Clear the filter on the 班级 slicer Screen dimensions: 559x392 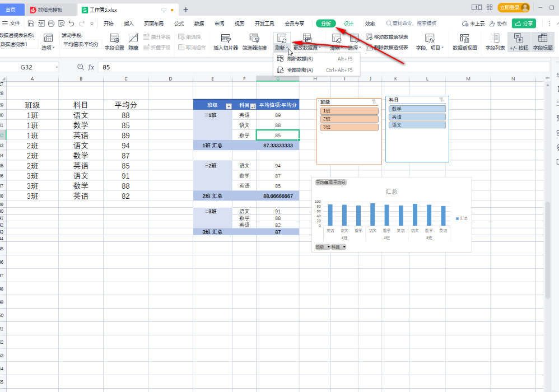[374, 102]
